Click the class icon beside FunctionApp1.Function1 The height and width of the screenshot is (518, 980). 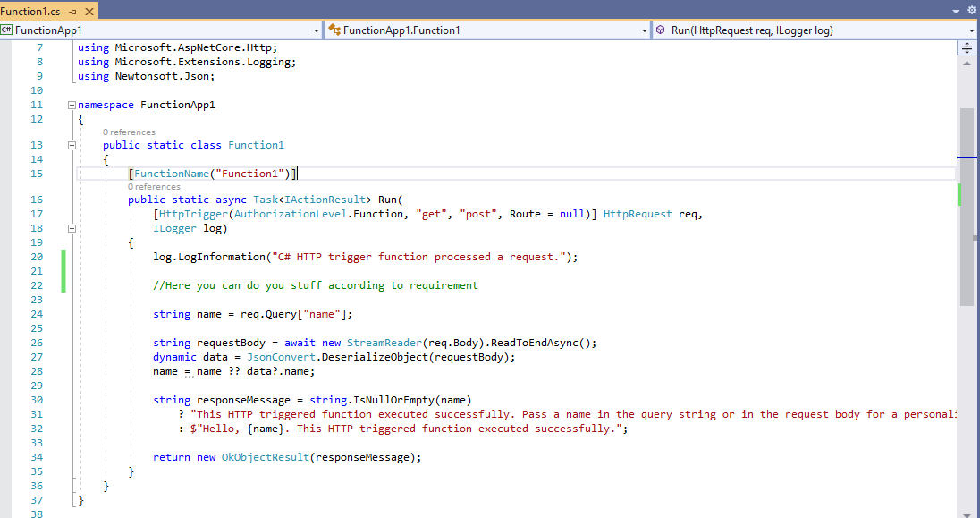(336, 30)
